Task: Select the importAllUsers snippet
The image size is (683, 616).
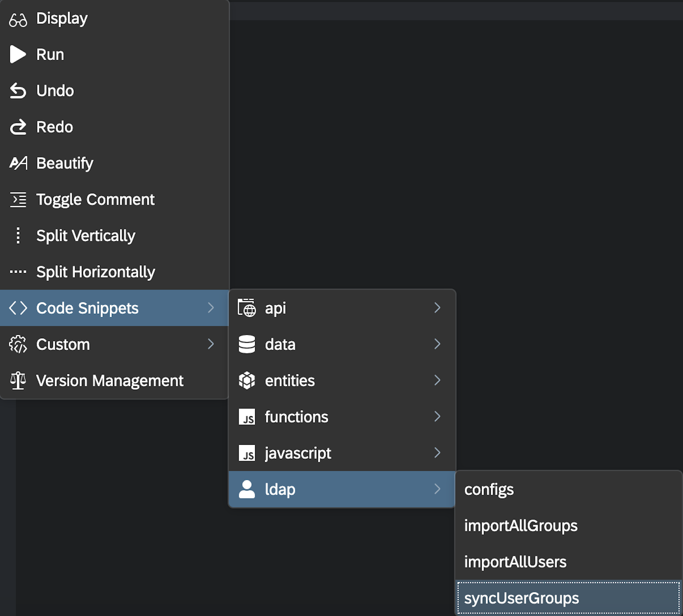Action: pyautogui.click(x=515, y=561)
